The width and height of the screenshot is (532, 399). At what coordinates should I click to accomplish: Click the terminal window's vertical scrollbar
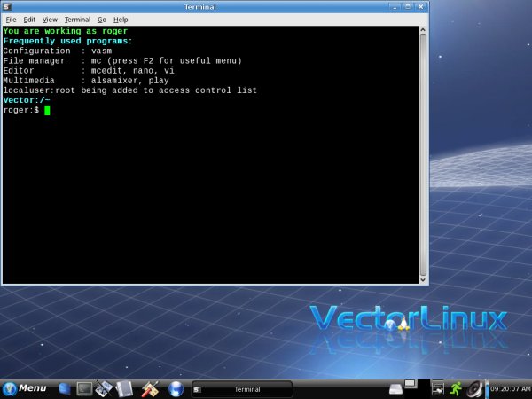(423, 151)
